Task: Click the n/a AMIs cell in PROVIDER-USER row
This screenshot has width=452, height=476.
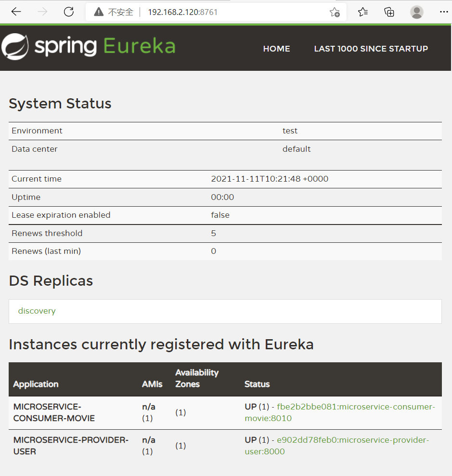Action: [149, 446]
